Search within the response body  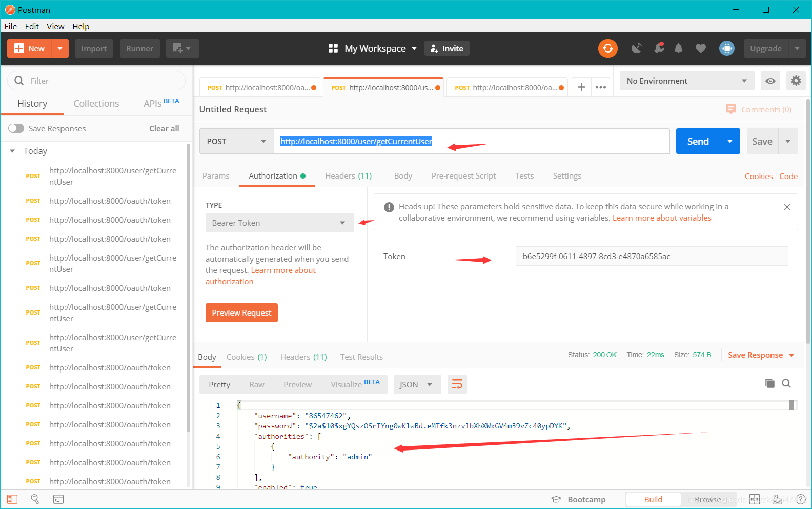coord(786,383)
